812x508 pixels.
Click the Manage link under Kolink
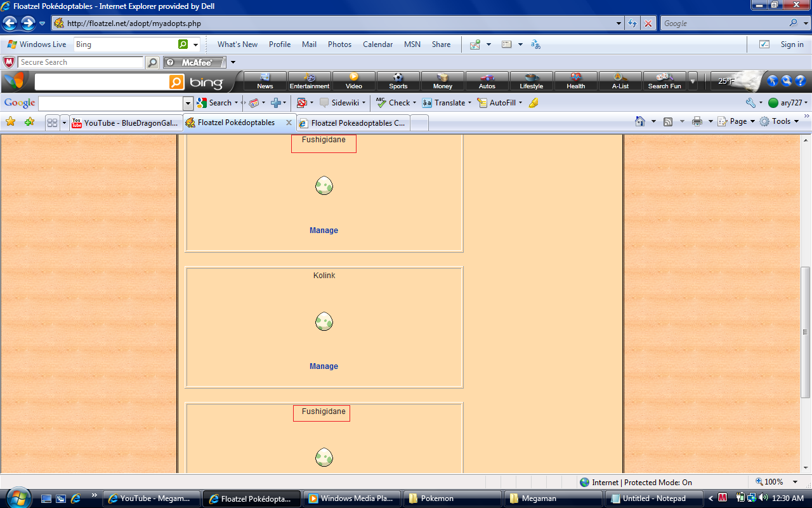[324, 366]
